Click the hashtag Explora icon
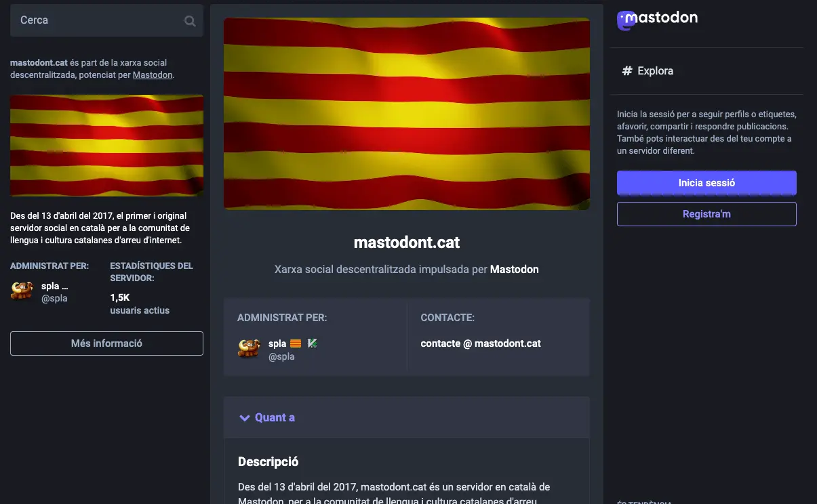Image resolution: width=817 pixels, height=504 pixels. point(627,70)
